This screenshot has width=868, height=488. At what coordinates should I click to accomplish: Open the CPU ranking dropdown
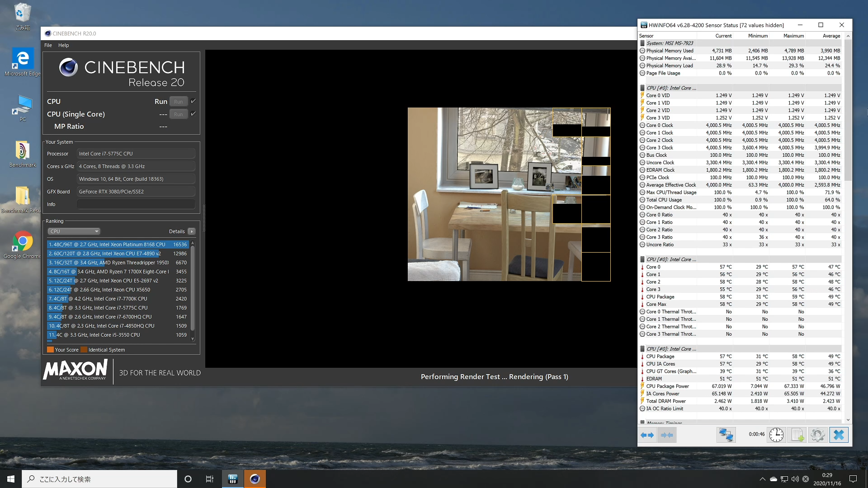74,231
